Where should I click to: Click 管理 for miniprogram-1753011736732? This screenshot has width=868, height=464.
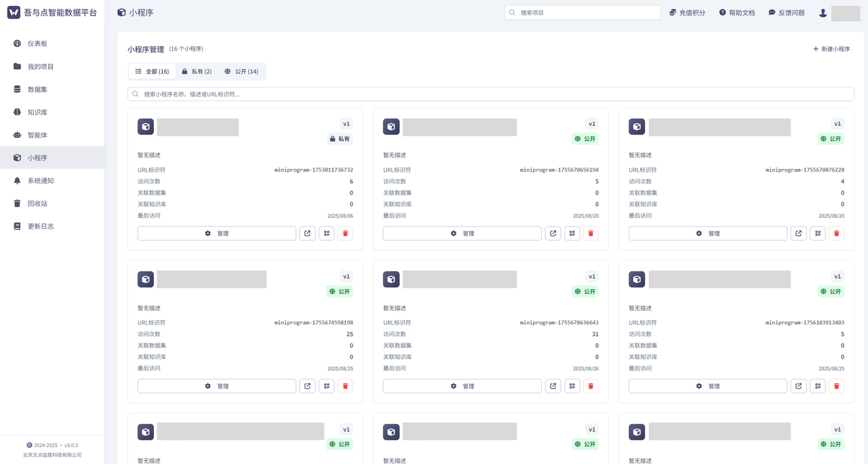(216, 233)
